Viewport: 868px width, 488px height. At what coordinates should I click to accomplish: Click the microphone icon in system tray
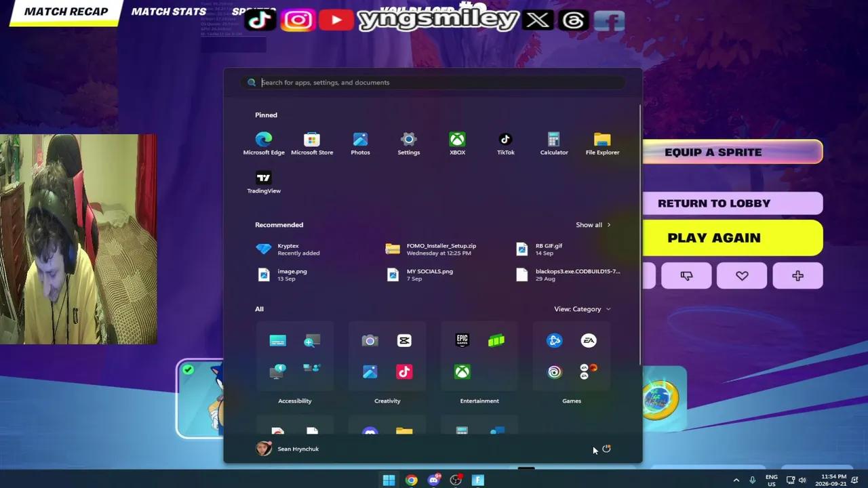tap(752, 480)
